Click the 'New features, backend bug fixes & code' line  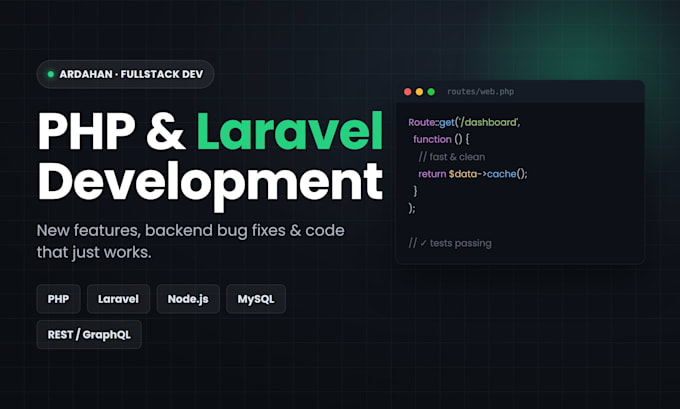190,231
